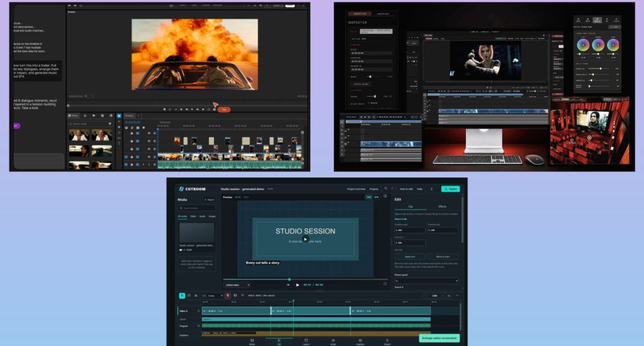Screen dimensions: 644x346
Task: Click the undo arrow in Cutroom header
Action: [x=386, y=189]
